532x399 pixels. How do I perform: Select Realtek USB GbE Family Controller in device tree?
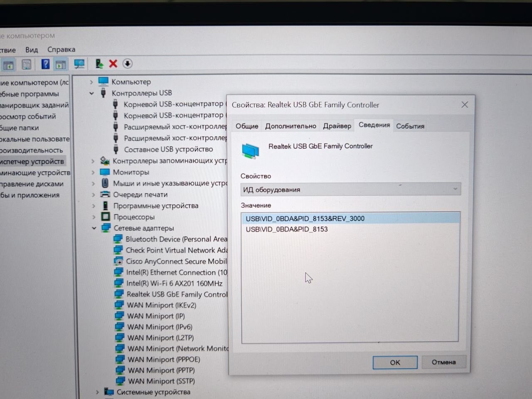click(x=177, y=294)
